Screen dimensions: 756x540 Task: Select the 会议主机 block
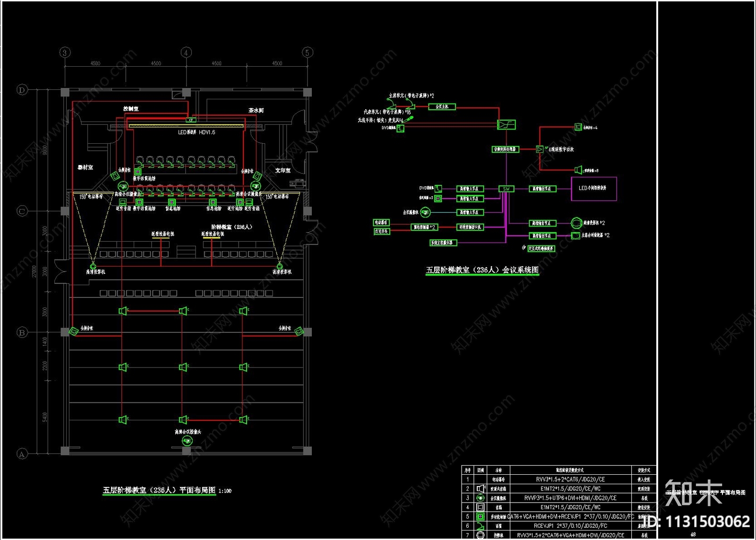point(442,107)
